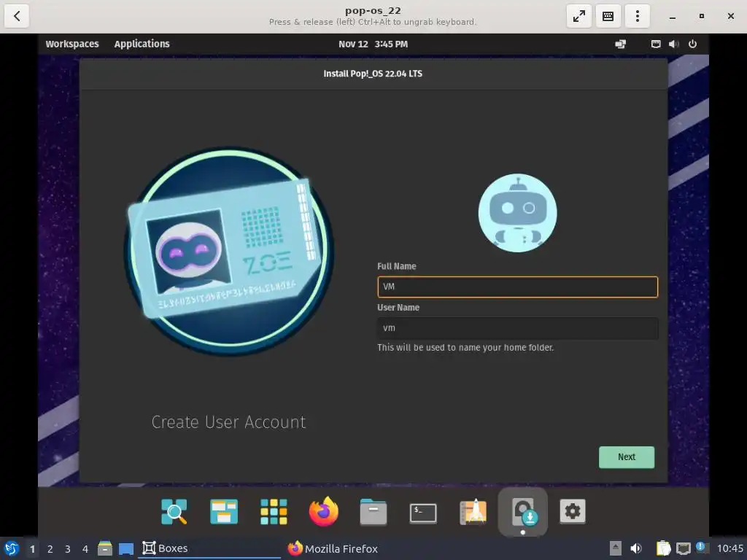The image size is (747, 560).
Task: Launch Firefox from the Pop!_OS dock
Action: pyautogui.click(x=323, y=512)
